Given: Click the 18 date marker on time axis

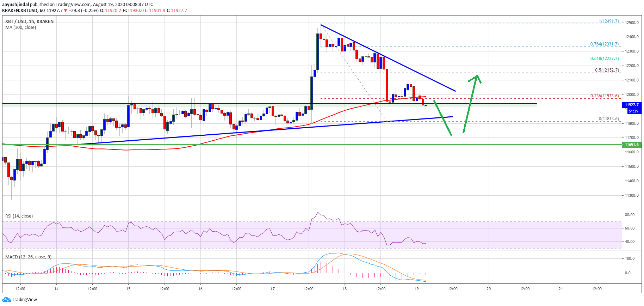Looking at the screenshot, I should [345, 289].
